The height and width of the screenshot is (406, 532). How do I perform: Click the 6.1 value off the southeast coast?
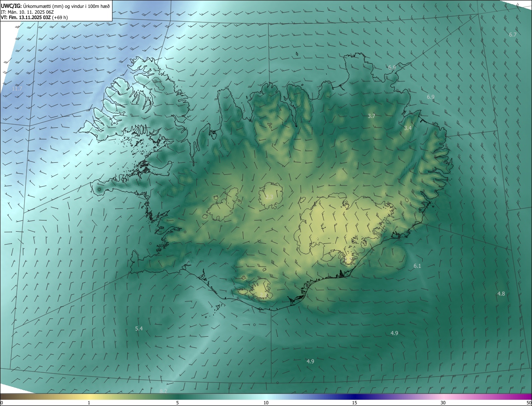tap(417, 266)
